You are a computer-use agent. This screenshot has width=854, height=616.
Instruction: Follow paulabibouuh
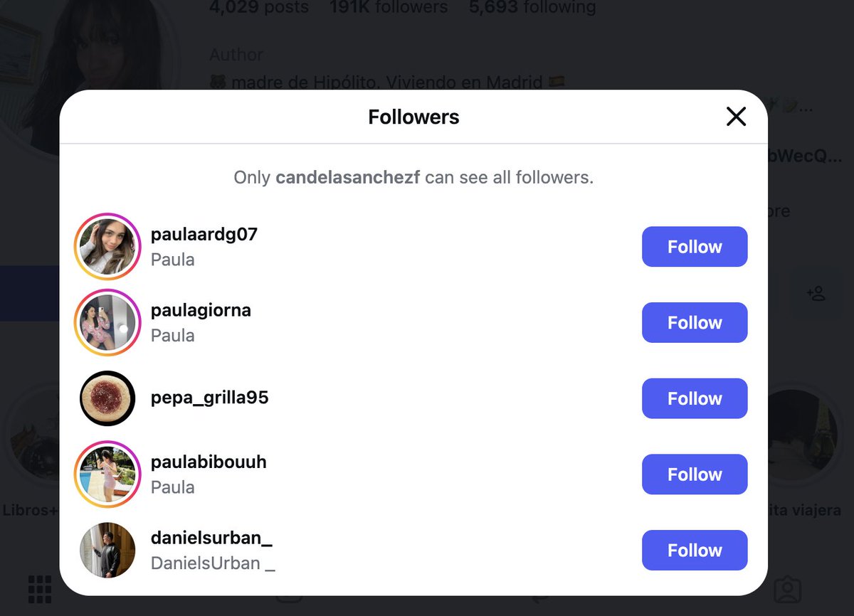click(695, 474)
